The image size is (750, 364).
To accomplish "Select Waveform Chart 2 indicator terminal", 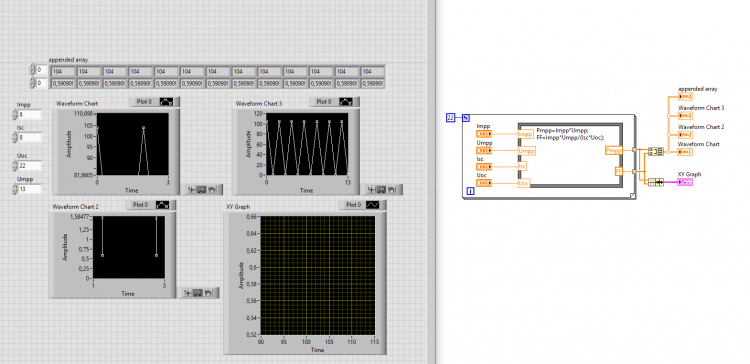I will coord(685,134).
